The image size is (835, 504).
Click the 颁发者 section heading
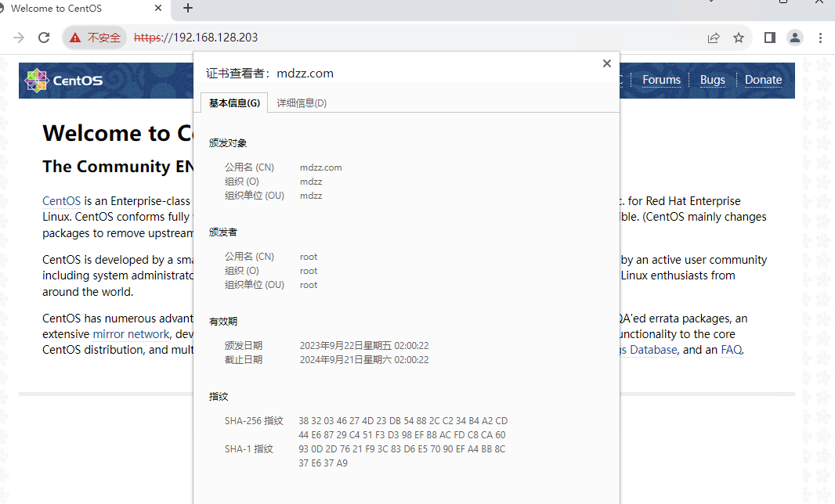(x=223, y=232)
